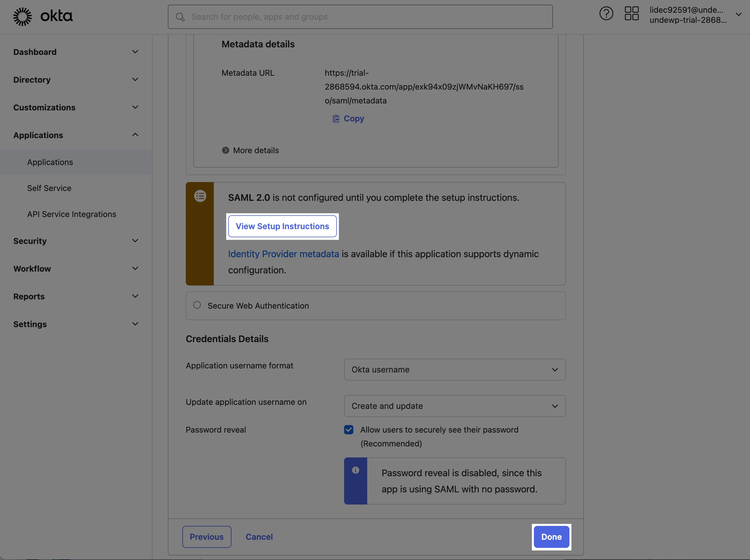Expand More details arrow icon
This screenshot has width=750, height=560.
[225, 150]
